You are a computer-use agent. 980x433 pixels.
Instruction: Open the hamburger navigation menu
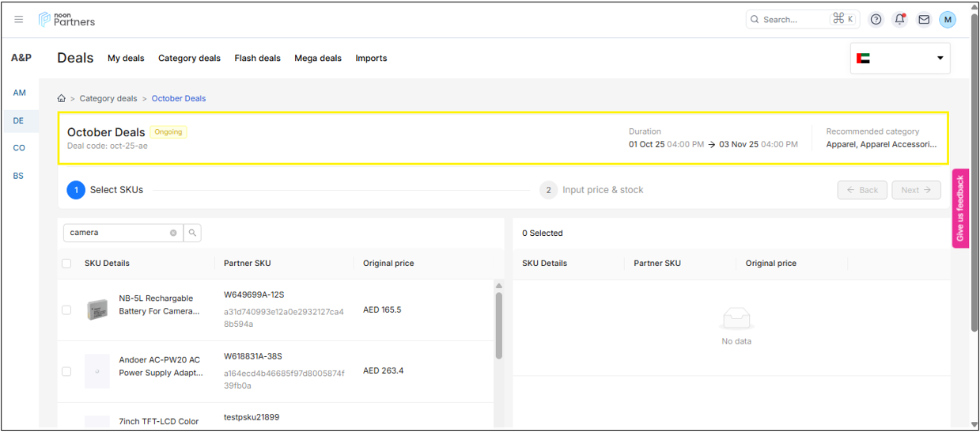click(19, 20)
